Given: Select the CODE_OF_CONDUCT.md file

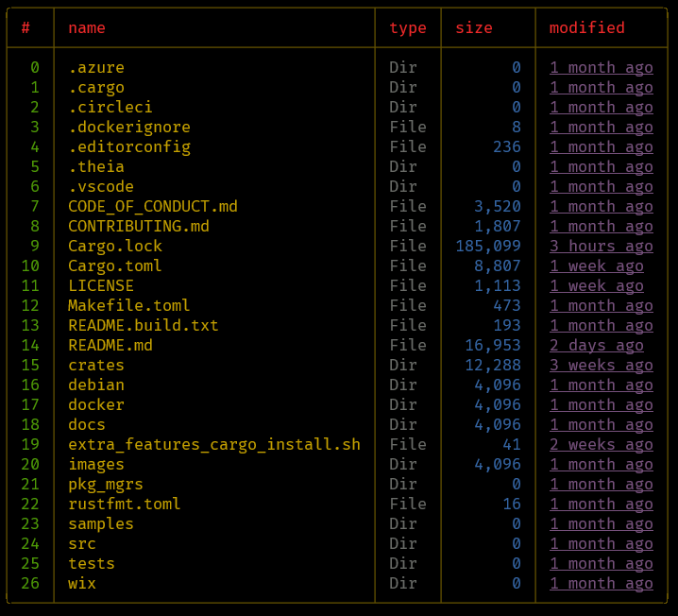Looking at the screenshot, I should pyautogui.click(x=153, y=206).
